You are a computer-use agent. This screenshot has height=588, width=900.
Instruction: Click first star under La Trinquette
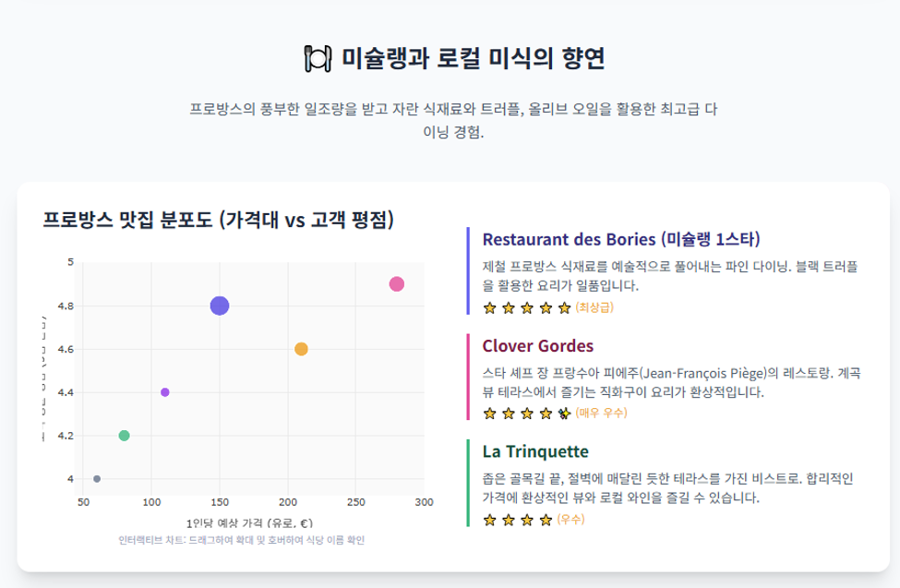489,521
